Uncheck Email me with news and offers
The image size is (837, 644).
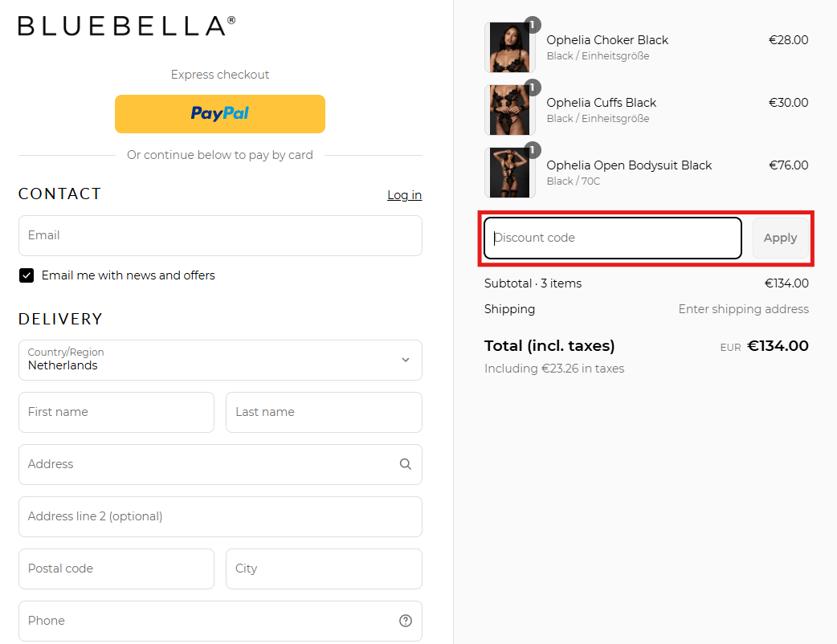point(27,275)
